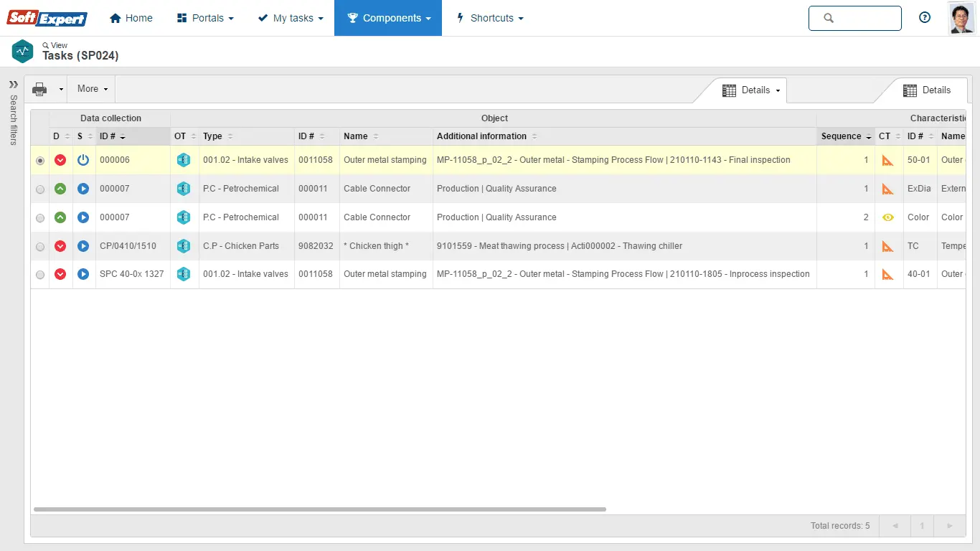Open the My tasks menu

click(x=291, y=18)
